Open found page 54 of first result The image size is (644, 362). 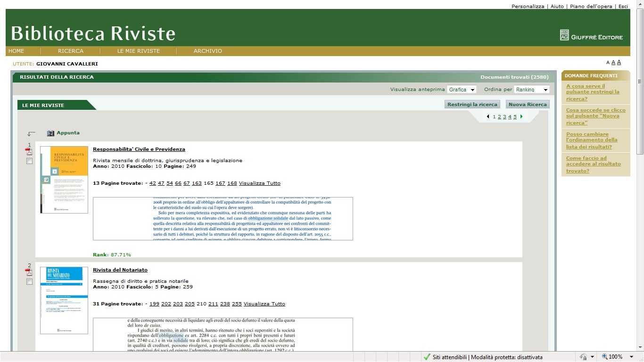click(170, 183)
